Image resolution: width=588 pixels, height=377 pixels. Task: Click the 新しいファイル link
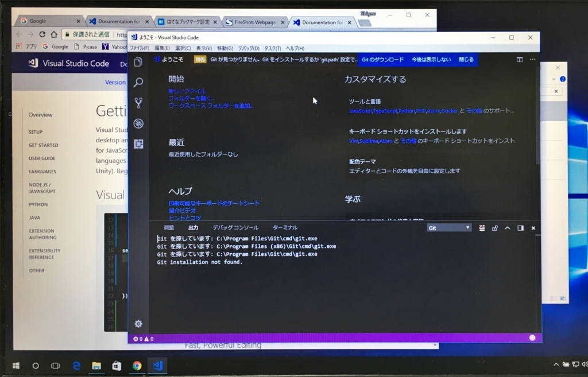click(187, 91)
